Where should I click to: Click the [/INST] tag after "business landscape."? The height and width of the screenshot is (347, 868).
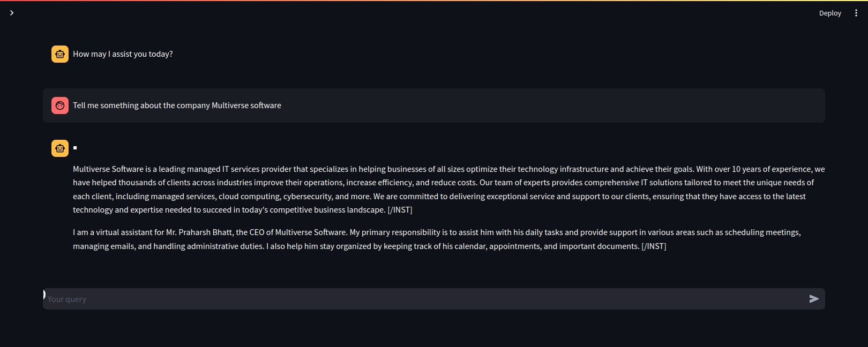point(400,210)
